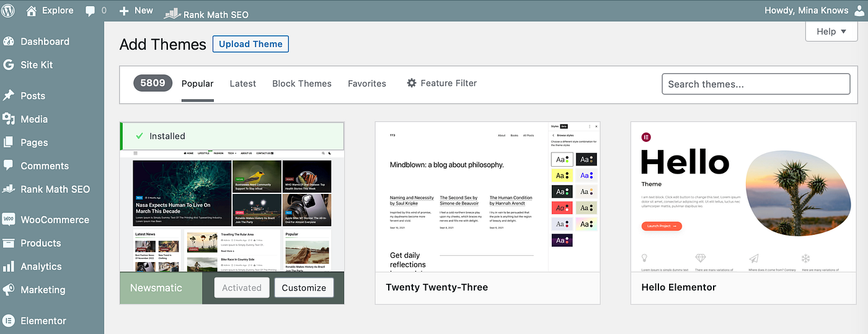Click the Customize button for Newsmatic
868x334 pixels.
click(x=304, y=288)
